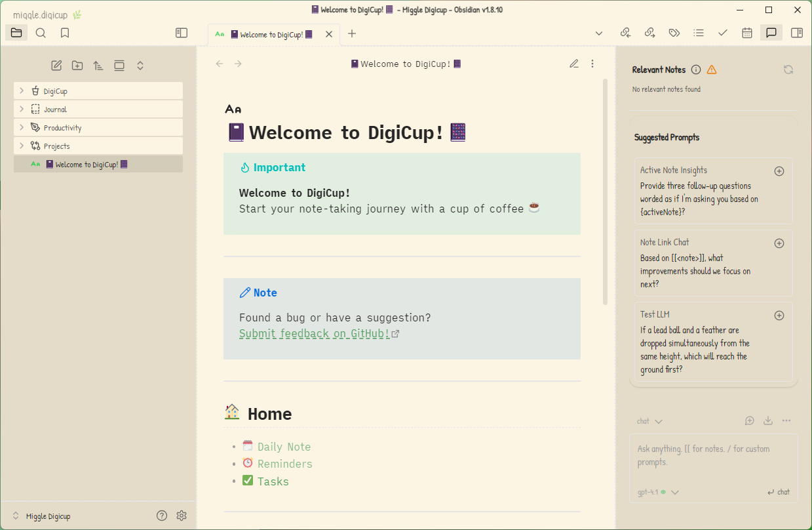
Task: Send message with chat button
Action: point(779,492)
